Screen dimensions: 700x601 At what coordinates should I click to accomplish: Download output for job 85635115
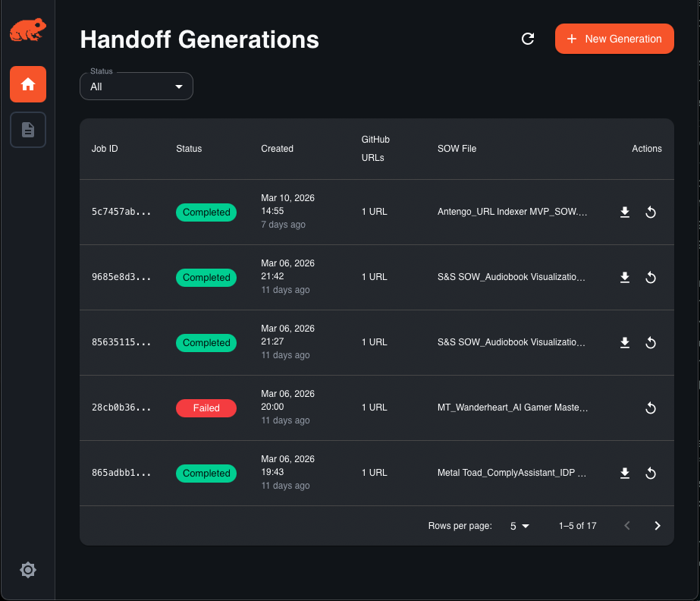coord(625,342)
